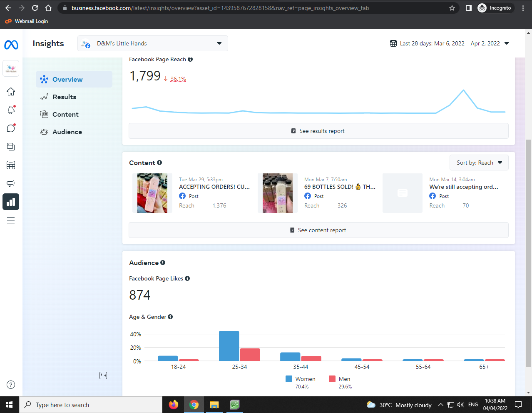The image size is (532, 413).
Task: Click the See results report button
Action: click(318, 131)
